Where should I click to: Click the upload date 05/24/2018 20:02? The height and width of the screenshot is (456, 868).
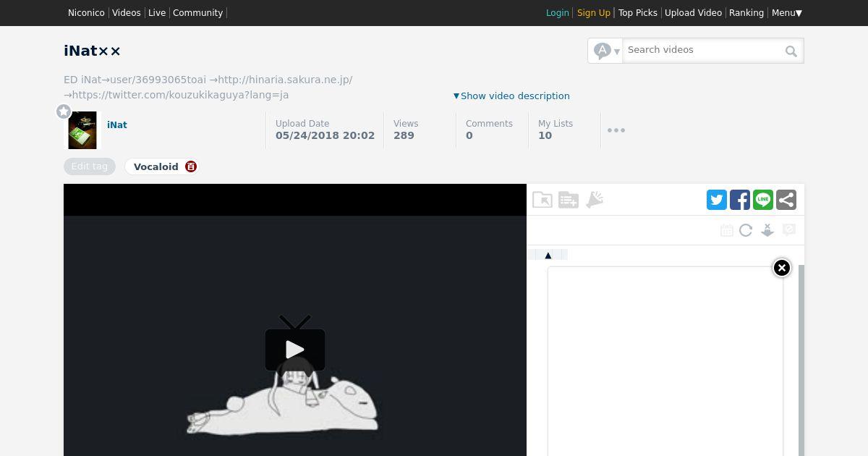point(325,135)
